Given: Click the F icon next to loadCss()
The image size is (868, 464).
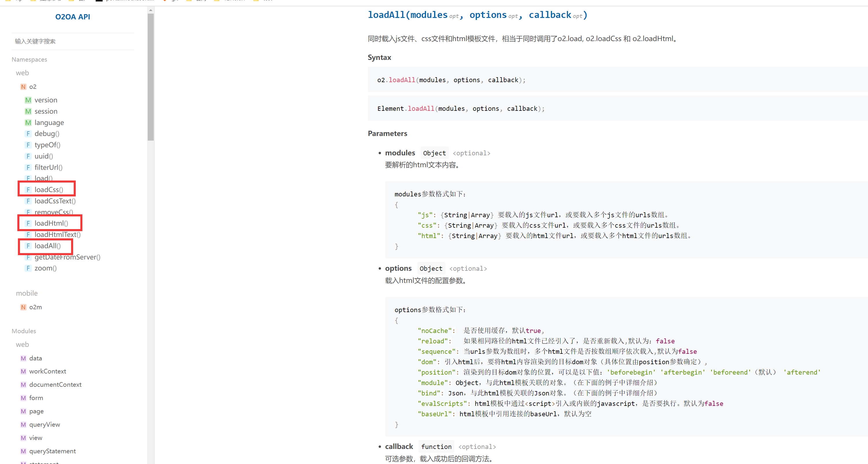Looking at the screenshot, I should pyautogui.click(x=28, y=190).
